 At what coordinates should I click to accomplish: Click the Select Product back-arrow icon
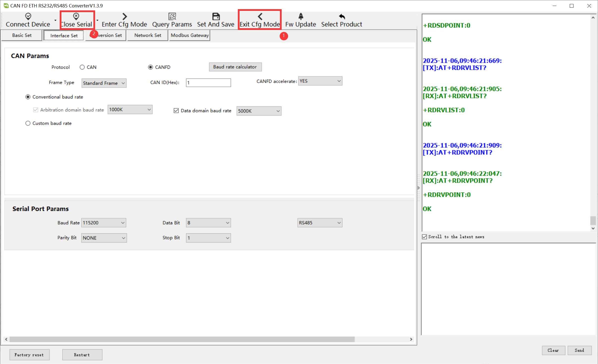pos(342,17)
